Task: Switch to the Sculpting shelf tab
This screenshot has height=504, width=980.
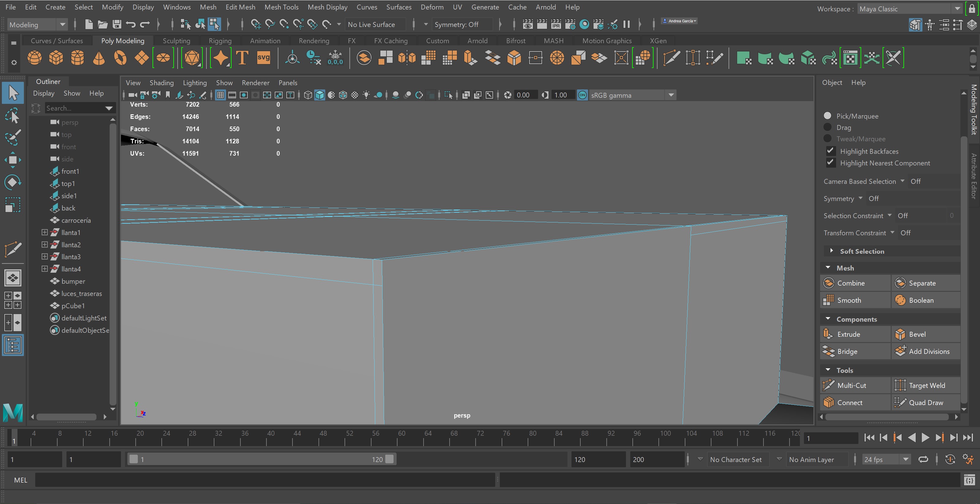Action: [x=176, y=41]
